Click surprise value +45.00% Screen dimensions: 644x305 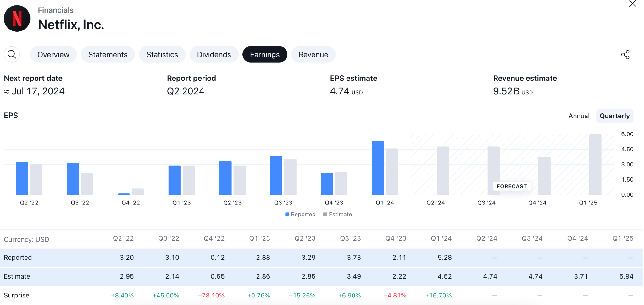point(166,296)
